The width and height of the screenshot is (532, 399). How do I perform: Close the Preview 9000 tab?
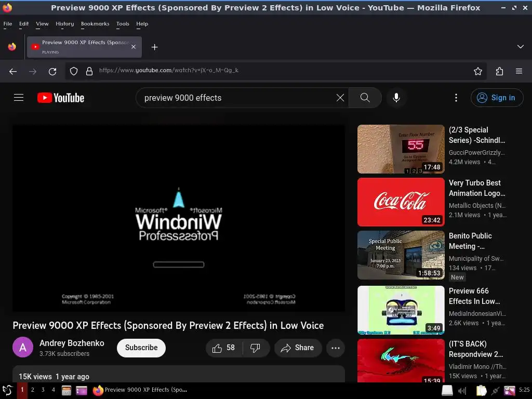[x=134, y=47]
